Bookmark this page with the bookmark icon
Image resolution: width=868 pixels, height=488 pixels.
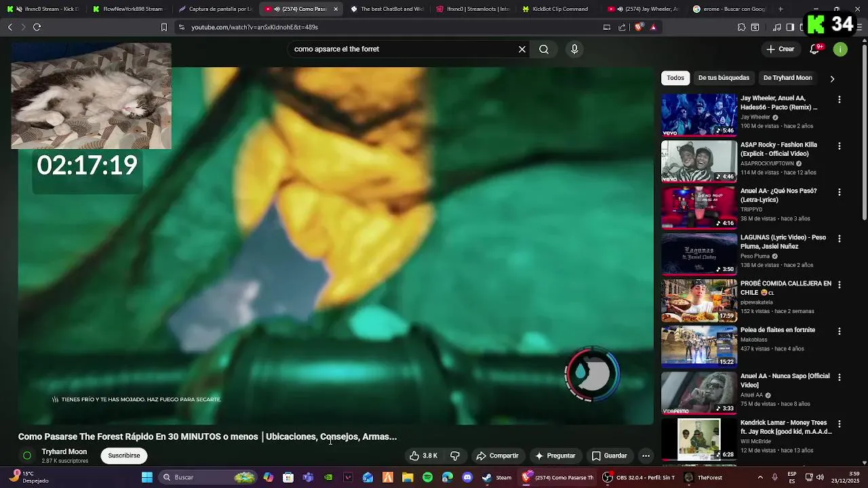163,27
